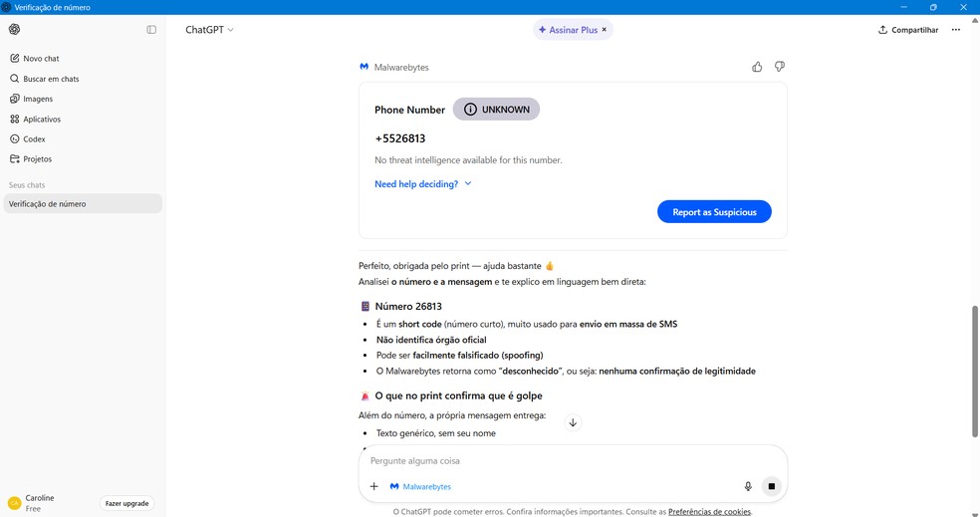Click the Malwarebytes logo above the card
This screenshot has height=517, width=980.
coord(364,67)
